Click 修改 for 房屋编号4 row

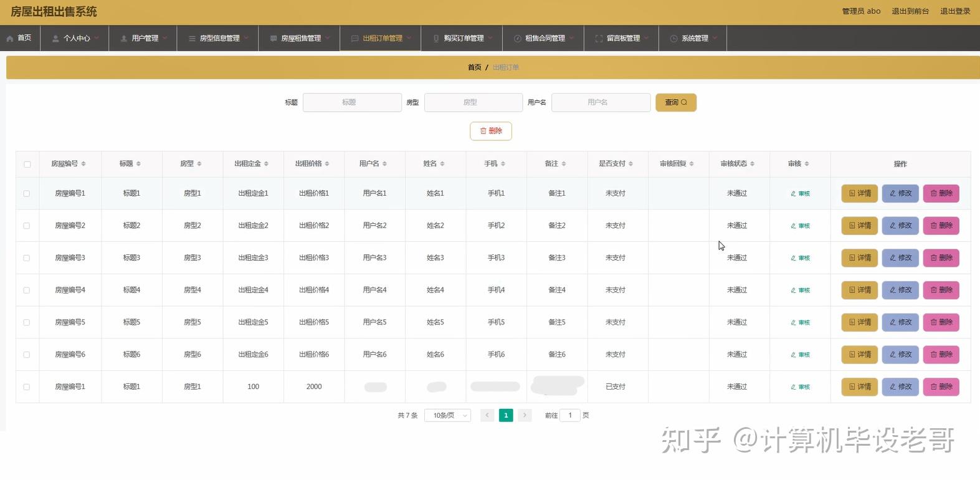(x=900, y=290)
